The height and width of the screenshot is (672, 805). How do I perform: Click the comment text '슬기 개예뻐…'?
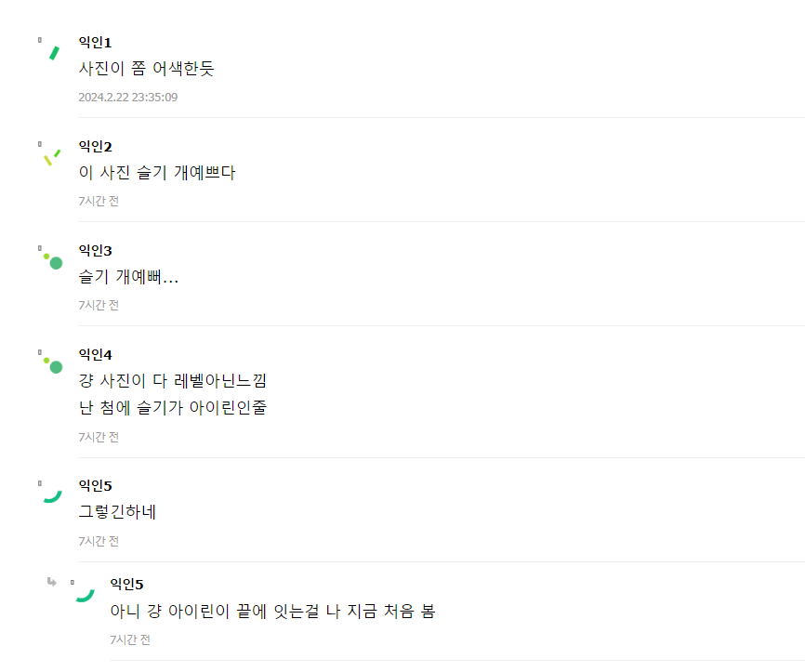click(x=128, y=277)
